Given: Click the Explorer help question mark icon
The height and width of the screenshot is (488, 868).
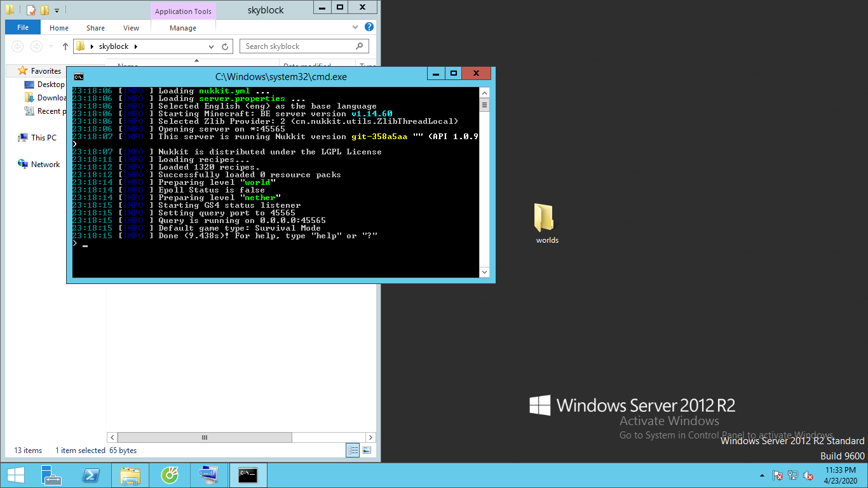Looking at the screenshot, I should [369, 28].
